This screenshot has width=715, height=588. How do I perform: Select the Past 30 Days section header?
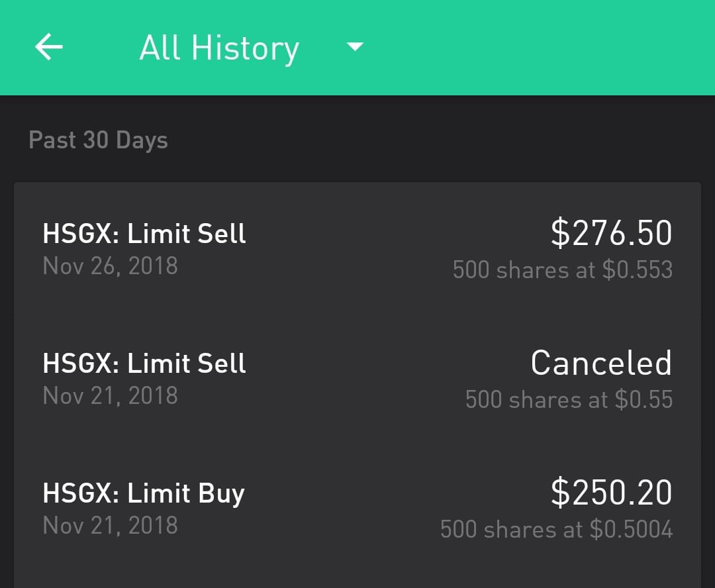point(98,140)
